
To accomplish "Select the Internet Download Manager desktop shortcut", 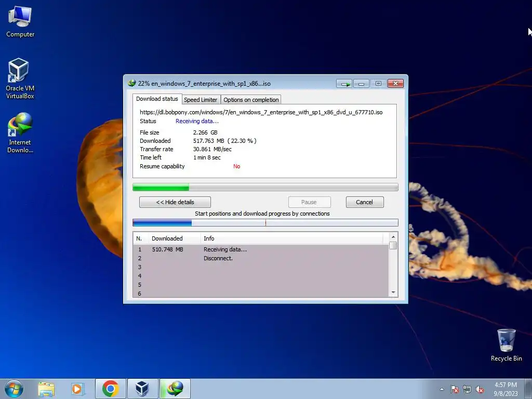I will coord(20,133).
